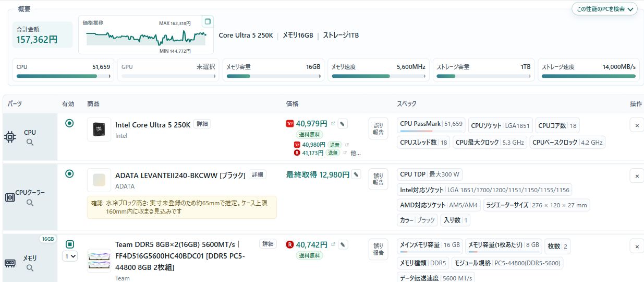Open the memory quantity dropdown showing 1

pos(70,256)
